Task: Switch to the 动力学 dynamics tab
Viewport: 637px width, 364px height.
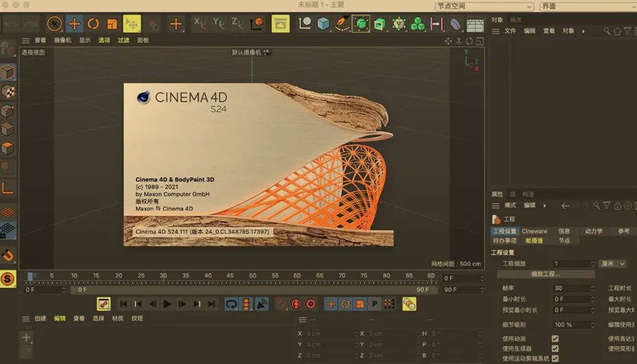Action: [x=594, y=231]
